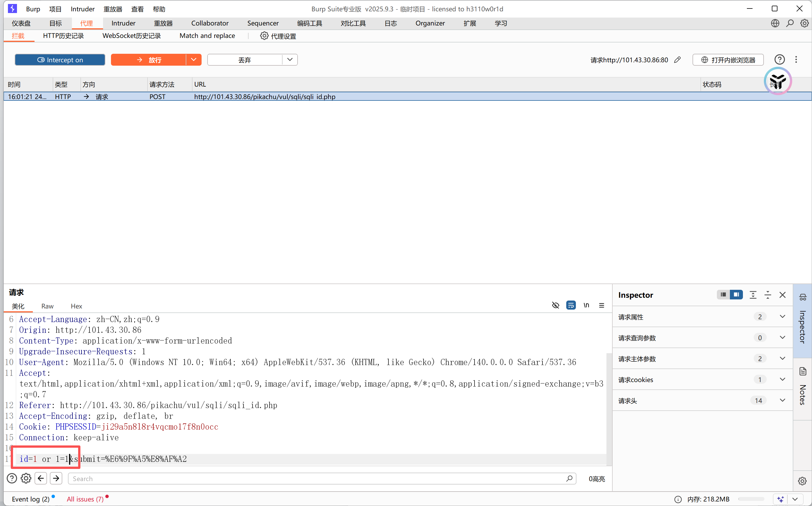Open the All issues (7) panel

click(x=85, y=499)
